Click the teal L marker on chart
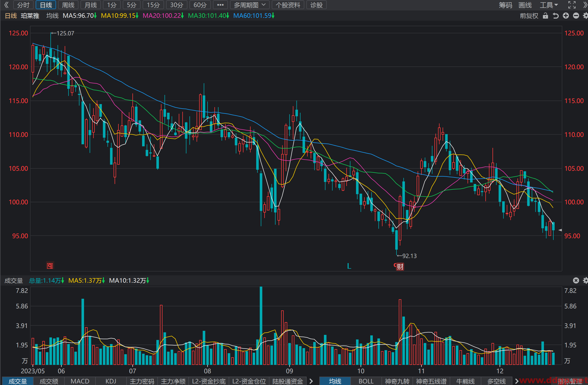The width and height of the screenshot is (588, 385). click(x=349, y=266)
